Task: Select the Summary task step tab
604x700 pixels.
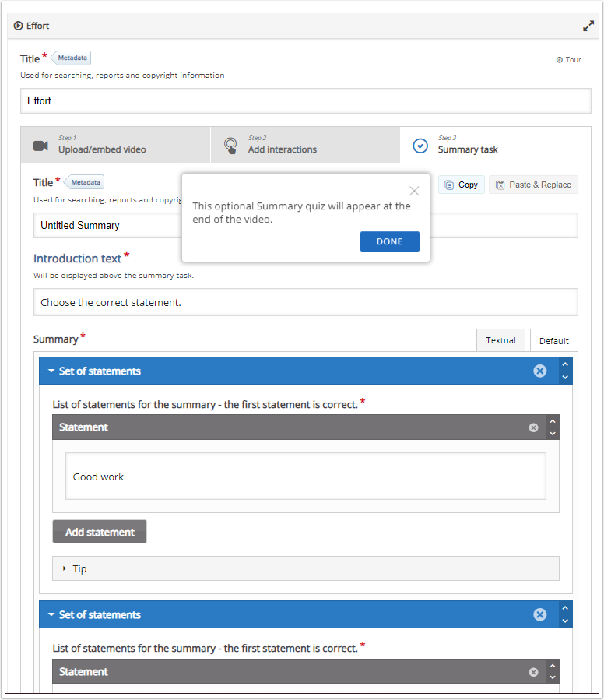Action: click(495, 145)
